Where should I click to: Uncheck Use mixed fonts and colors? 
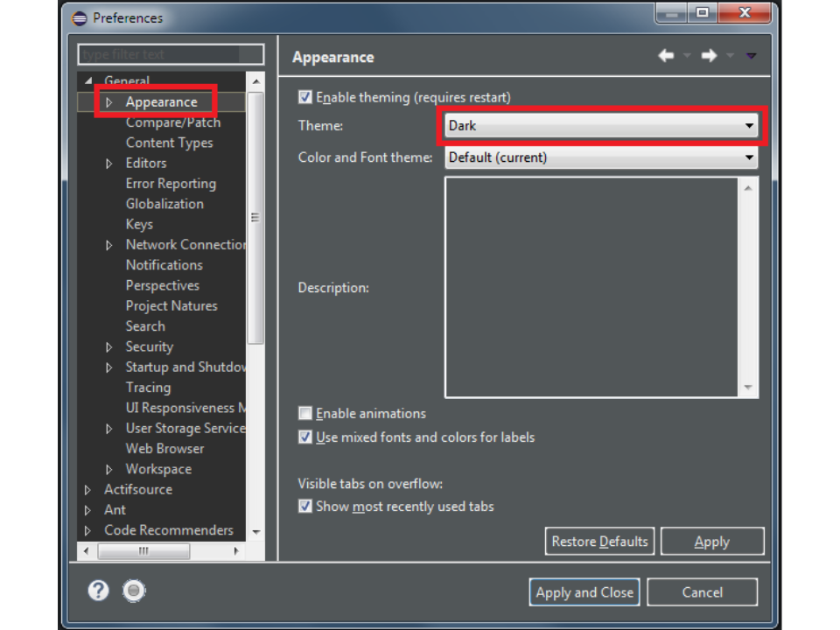click(305, 437)
